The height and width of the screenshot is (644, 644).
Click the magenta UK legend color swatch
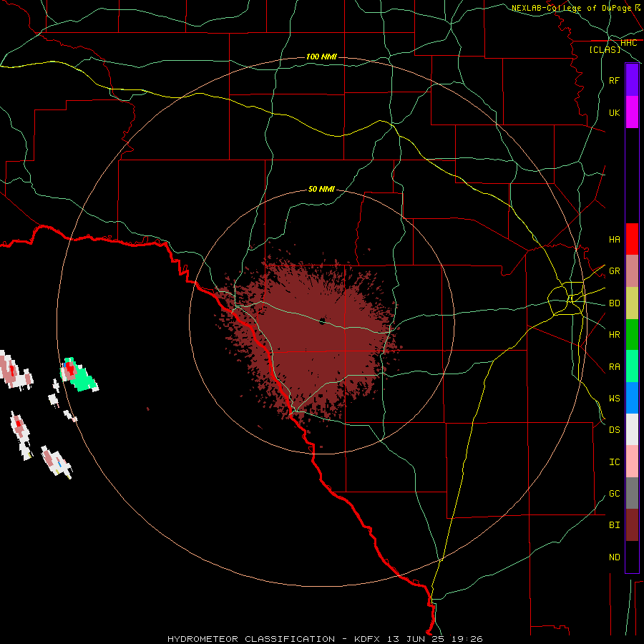click(x=632, y=112)
